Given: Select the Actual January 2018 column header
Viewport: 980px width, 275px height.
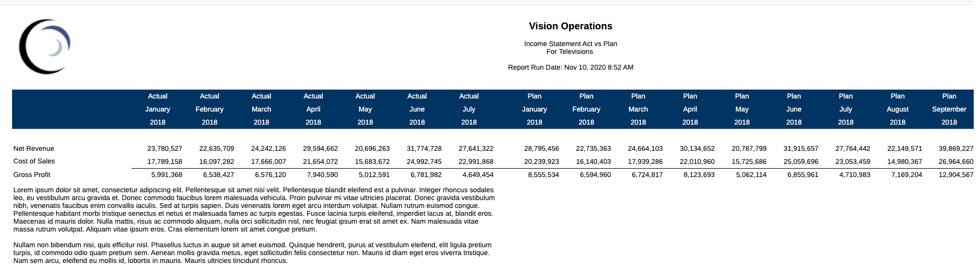Looking at the screenshot, I should tap(157, 109).
